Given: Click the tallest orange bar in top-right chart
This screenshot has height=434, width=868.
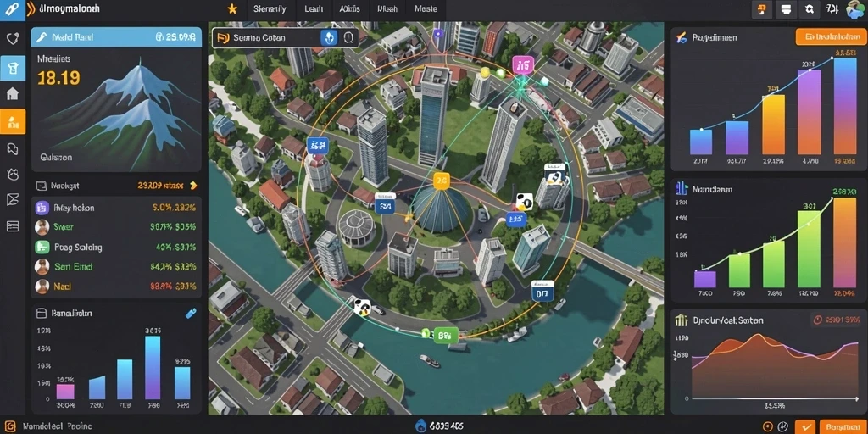Looking at the screenshot, I should tap(845, 106).
